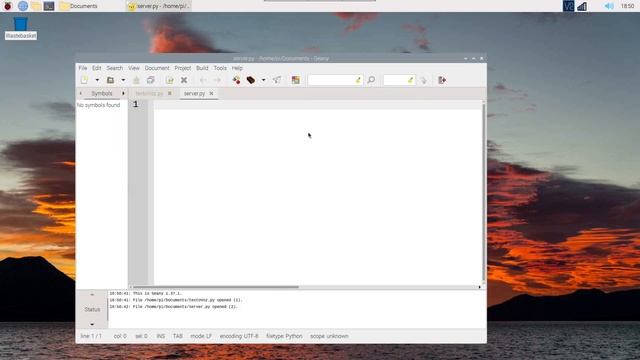Image resolution: width=640 pixels, height=360 pixels.
Task: Save all open files icon
Action: tap(151, 80)
